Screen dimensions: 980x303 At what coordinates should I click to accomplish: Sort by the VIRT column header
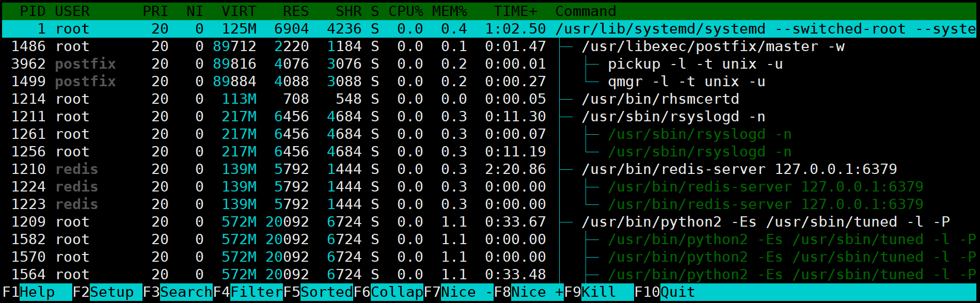239,11
